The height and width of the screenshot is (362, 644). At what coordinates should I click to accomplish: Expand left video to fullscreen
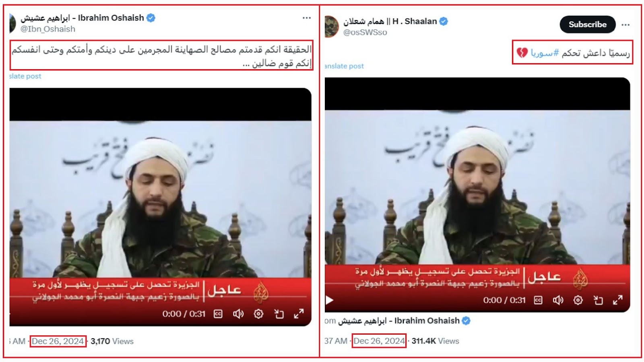(299, 314)
